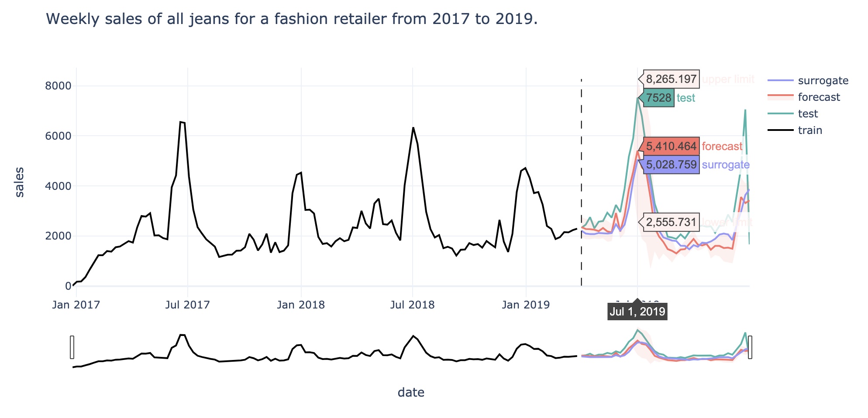Click the right range slider handle
This screenshot has width=868, height=418.
tap(750, 347)
